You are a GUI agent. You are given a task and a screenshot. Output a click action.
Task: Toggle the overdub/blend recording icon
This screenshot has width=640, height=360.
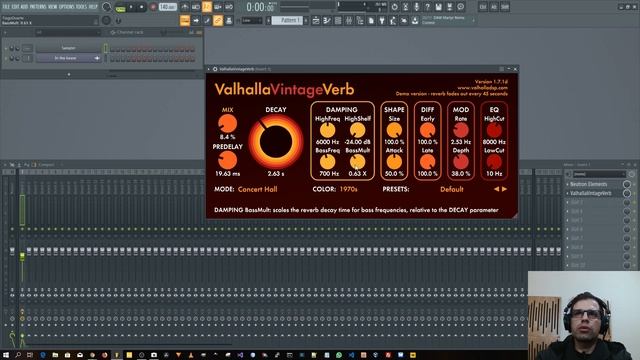[x=218, y=7]
